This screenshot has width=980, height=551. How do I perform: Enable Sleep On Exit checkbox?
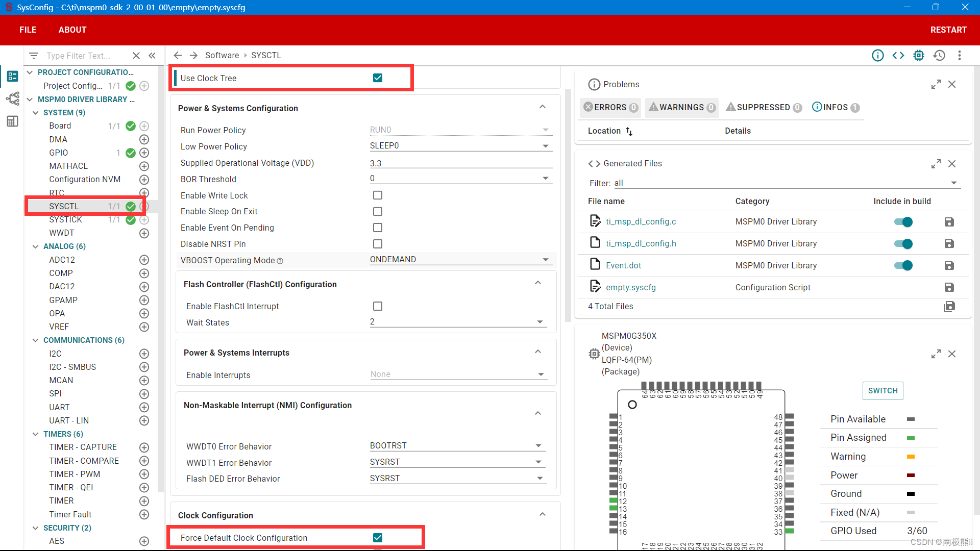tap(378, 211)
